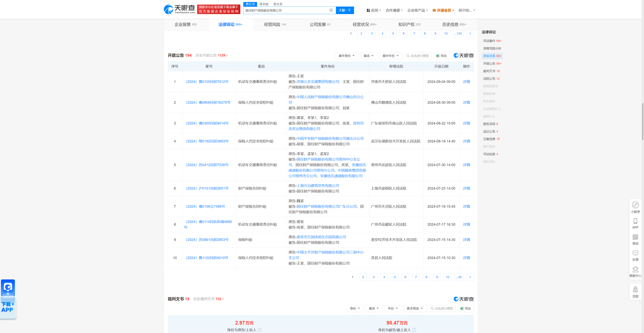Switch to the 经营状况 tab
The image size is (644, 333).
364,24
